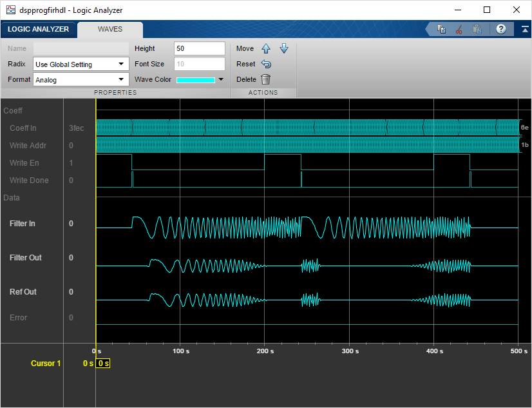Image resolution: width=532 pixels, height=408 pixels.
Task: Click the Paste clipboard icon
Action: [477, 30]
